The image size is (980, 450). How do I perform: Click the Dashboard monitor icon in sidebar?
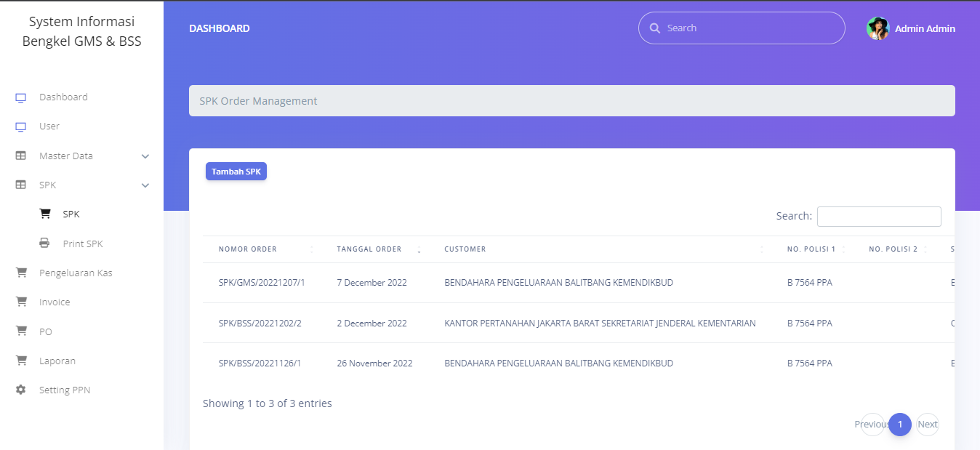[21, 97]
